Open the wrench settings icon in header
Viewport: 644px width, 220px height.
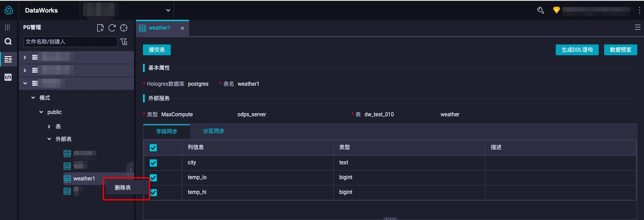coord(540,10)
